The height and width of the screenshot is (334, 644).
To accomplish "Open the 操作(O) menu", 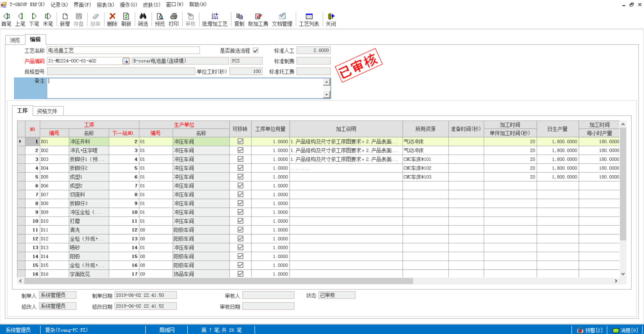I will click(128, 5).
